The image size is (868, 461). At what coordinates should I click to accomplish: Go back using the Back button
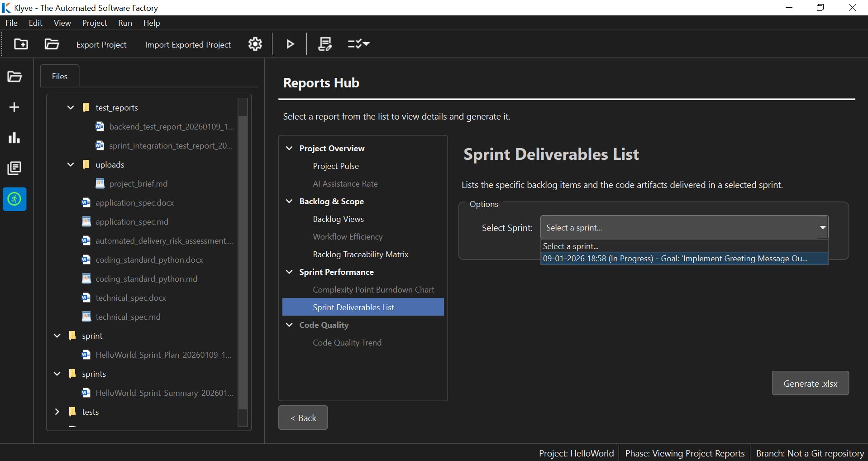pyautogui.click(x=303, y=418)
